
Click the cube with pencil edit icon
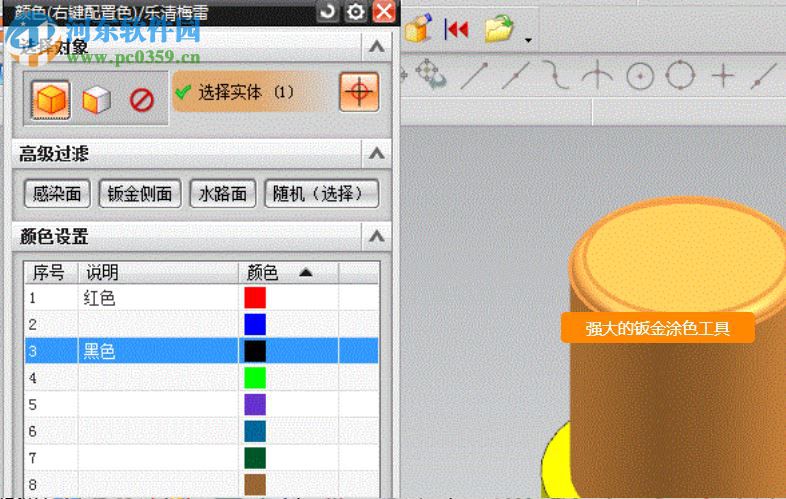[x=418, y=28]
